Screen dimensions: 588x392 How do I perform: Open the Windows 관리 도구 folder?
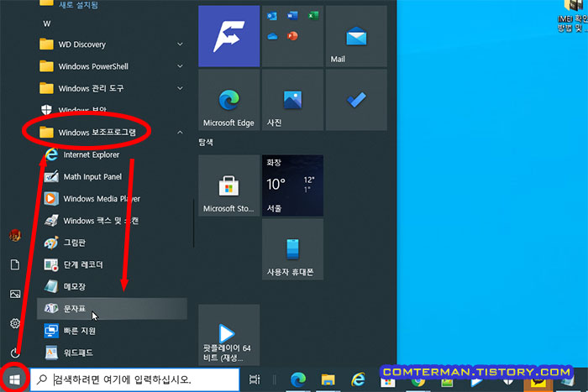112,88
